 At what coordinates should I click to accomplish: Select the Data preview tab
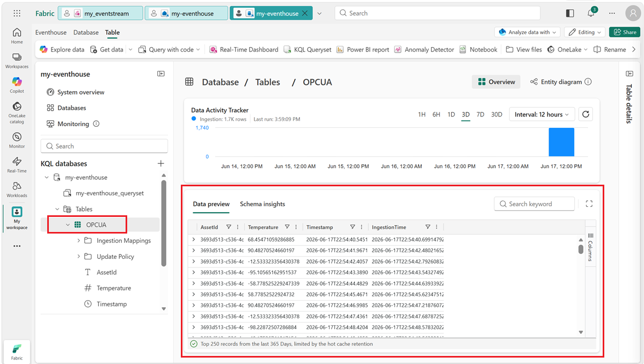pyautogui.click(x=211, y=204)
